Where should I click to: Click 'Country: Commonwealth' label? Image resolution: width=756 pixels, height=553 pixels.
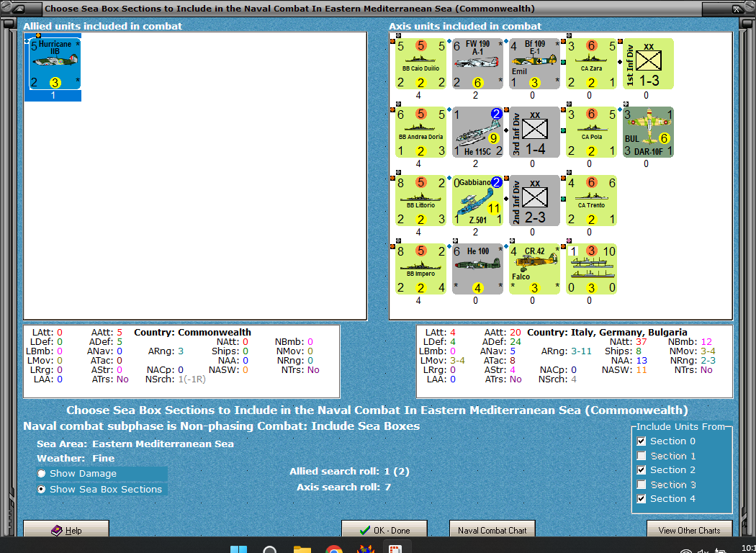(x=192, y=332)
